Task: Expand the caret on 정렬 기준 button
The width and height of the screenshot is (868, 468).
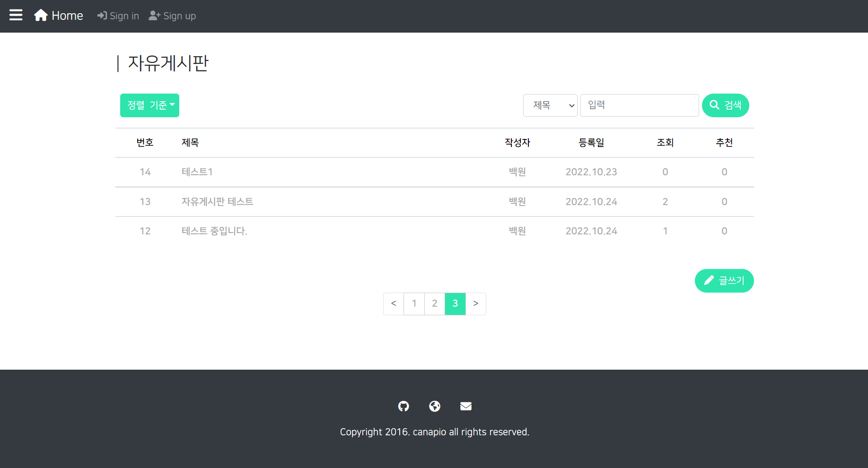Action: pos(173,105)
